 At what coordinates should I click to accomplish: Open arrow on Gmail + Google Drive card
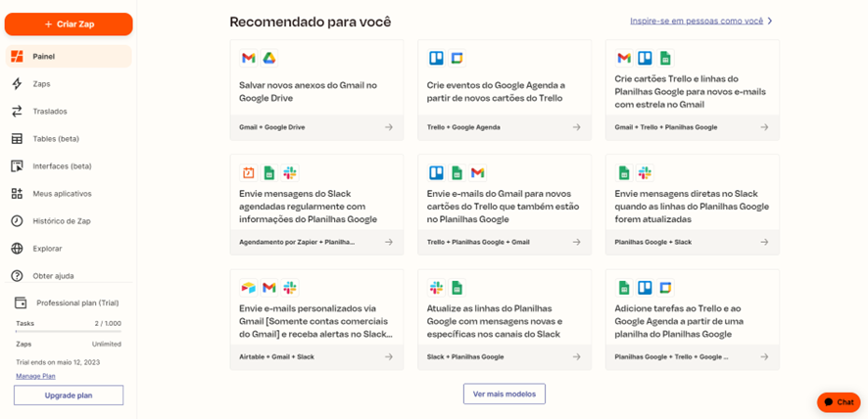click(389, 127)
